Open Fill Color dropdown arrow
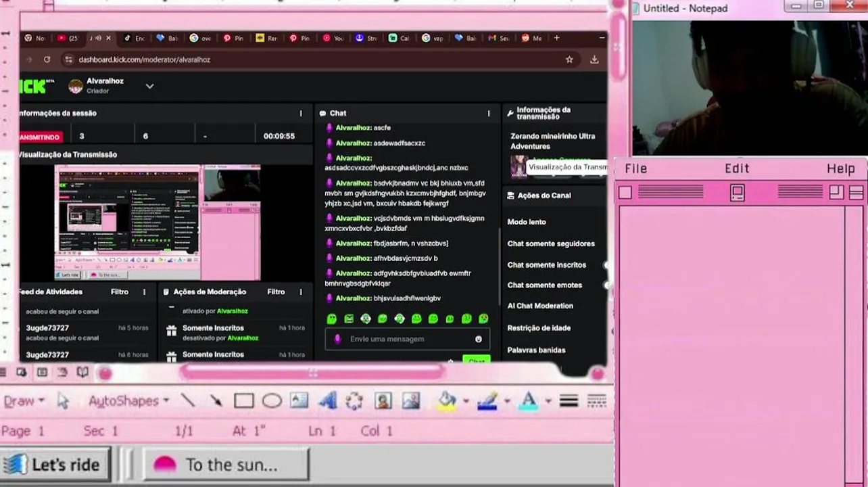This screenshot has height=487, width=868. [466, 401]
